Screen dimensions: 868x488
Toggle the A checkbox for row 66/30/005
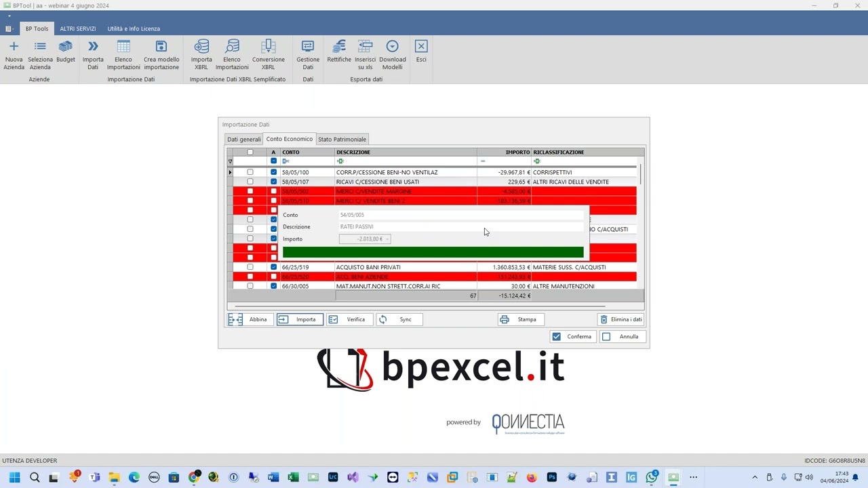274,286
